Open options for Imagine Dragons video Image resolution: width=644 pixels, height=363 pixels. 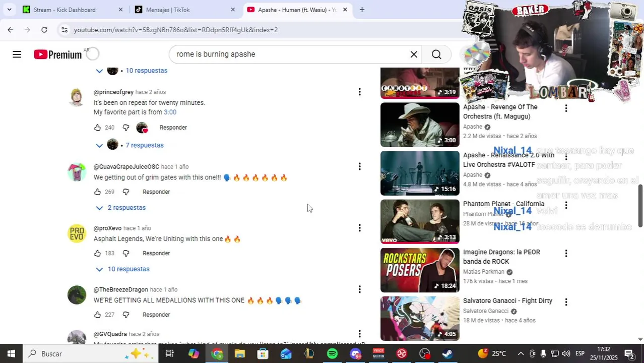566,254
